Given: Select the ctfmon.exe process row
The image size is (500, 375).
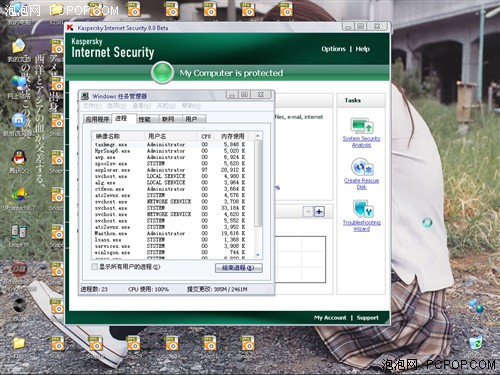Looking at the screenshot, I should pos(173,189).
